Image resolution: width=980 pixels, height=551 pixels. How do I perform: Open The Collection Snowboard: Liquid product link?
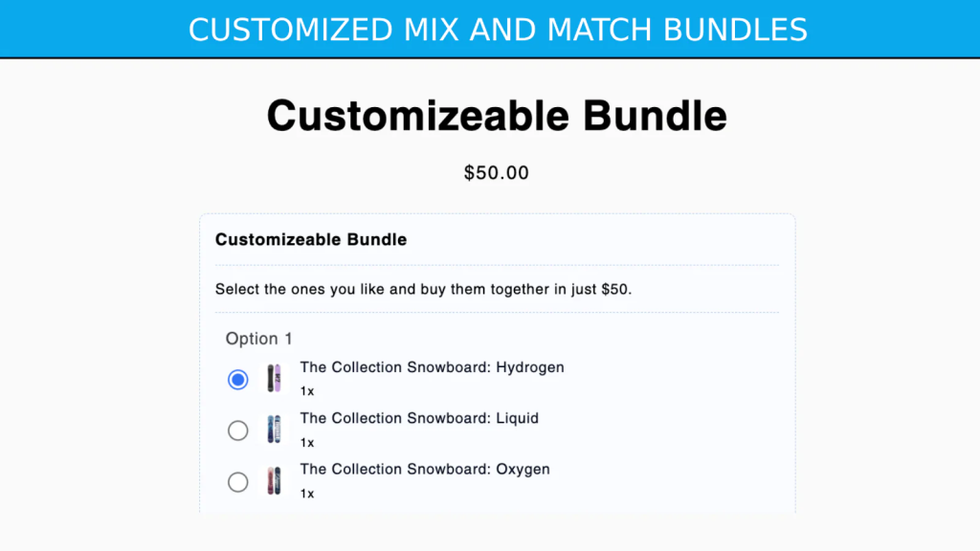(419, 418)
